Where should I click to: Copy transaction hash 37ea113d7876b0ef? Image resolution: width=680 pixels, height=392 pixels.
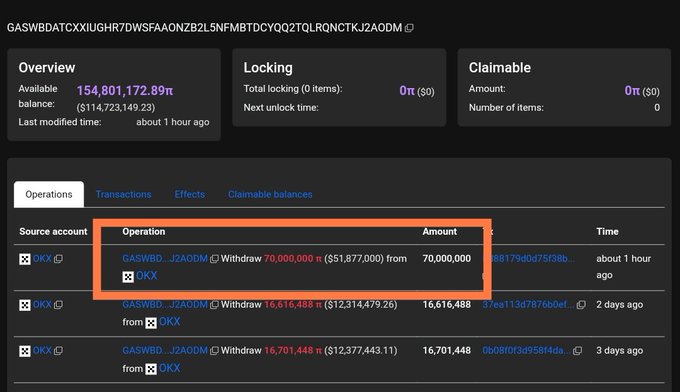[581, 305]
